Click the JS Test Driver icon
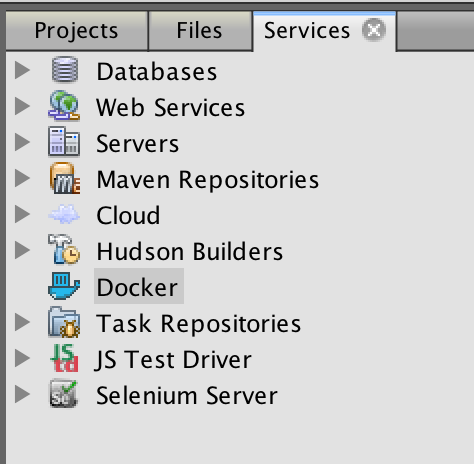The image size is (474, 464). tap(64, 358)
